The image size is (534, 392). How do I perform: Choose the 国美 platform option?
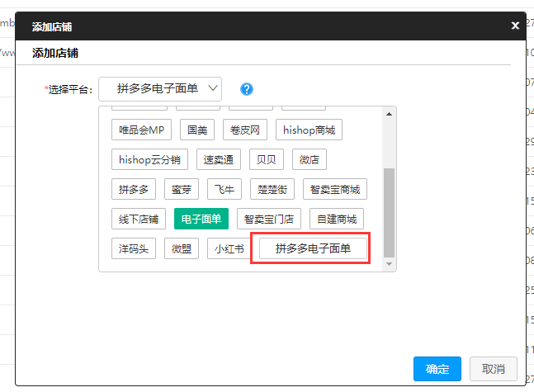click(x=197, y=130)
